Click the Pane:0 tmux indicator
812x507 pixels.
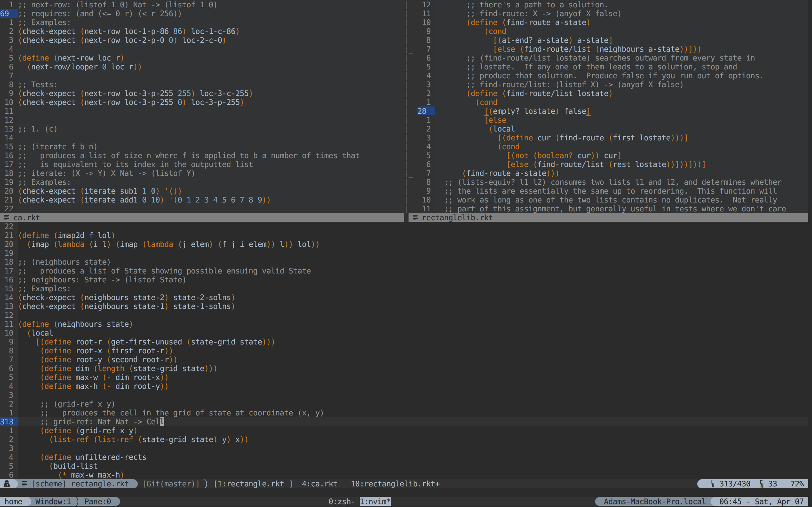pos(97,501)
